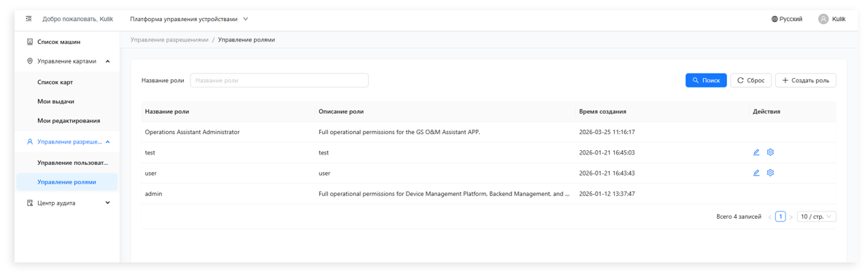This screenshot has height=277, width=868.
Task: Open permission settings gear for test role
Action: click(770, 152)
